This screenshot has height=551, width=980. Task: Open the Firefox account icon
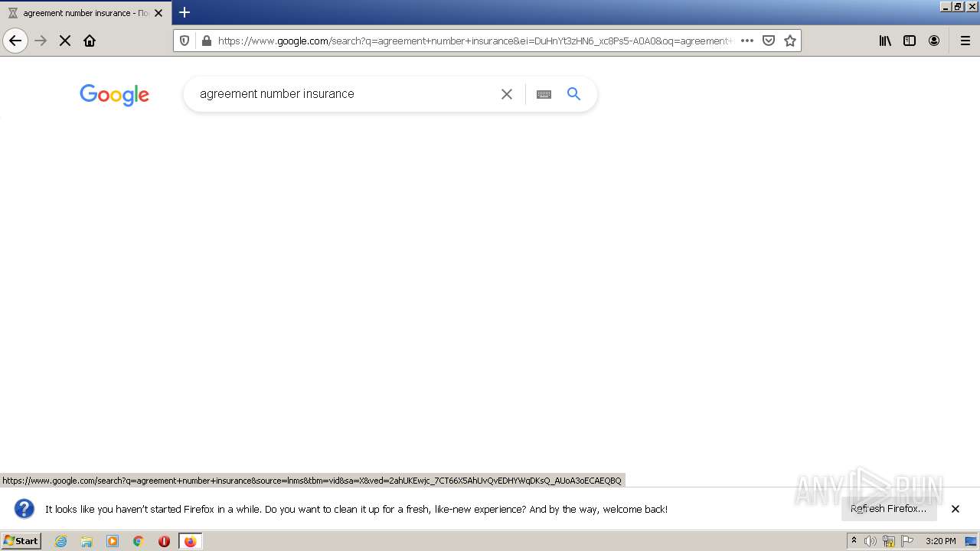click(934, 41)
